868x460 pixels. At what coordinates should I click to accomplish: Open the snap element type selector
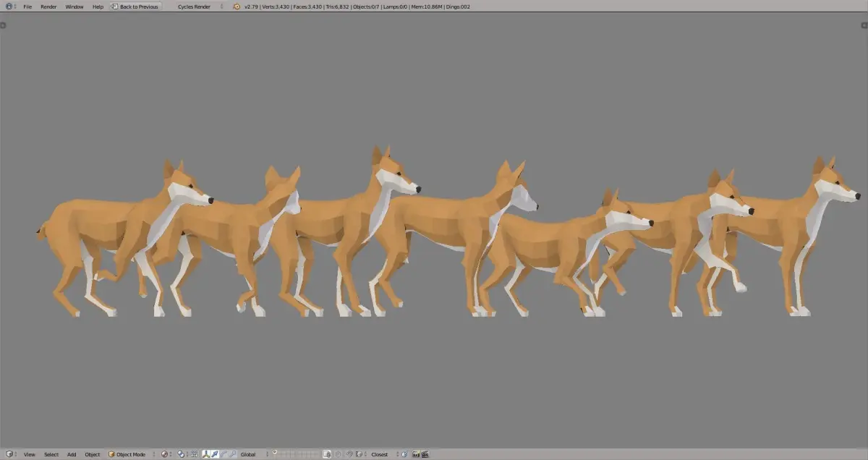click(360, 454)
